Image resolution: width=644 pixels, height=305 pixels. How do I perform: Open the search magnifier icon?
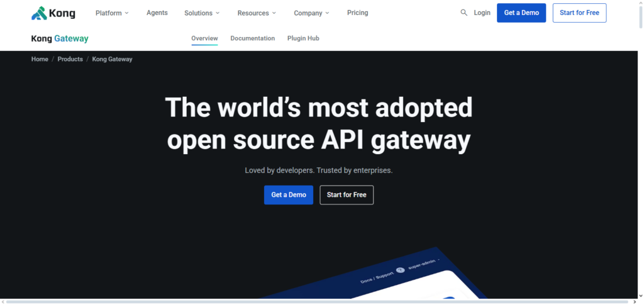464,13
